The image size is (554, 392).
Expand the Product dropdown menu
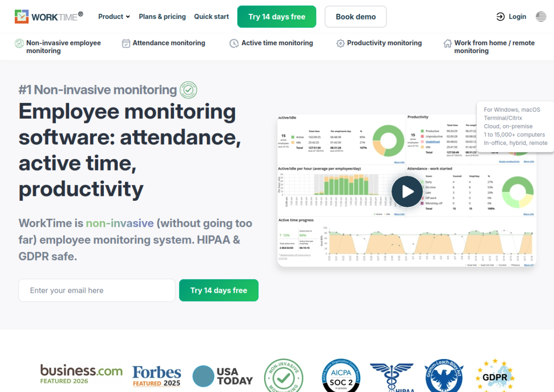click(x=114, y=16)
